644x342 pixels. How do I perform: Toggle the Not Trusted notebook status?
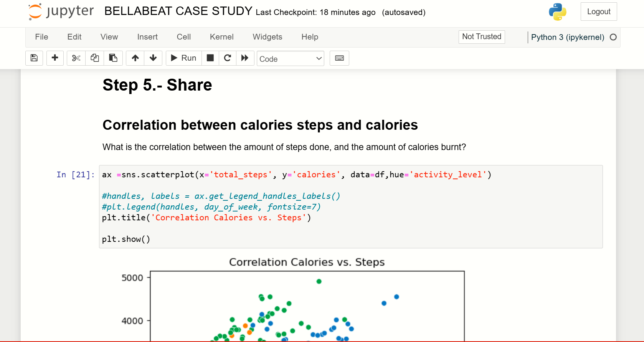coord(482,37)
